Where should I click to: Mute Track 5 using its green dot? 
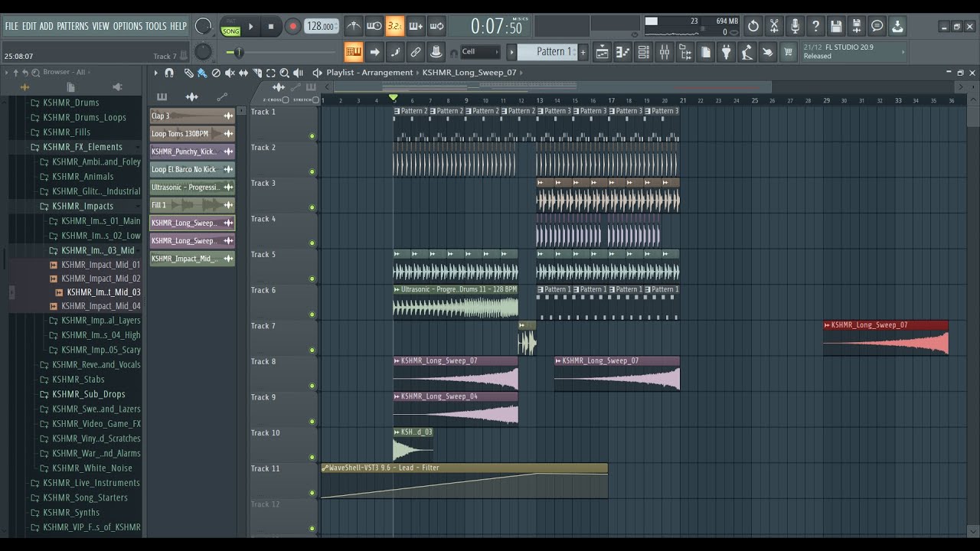(312, 279)
